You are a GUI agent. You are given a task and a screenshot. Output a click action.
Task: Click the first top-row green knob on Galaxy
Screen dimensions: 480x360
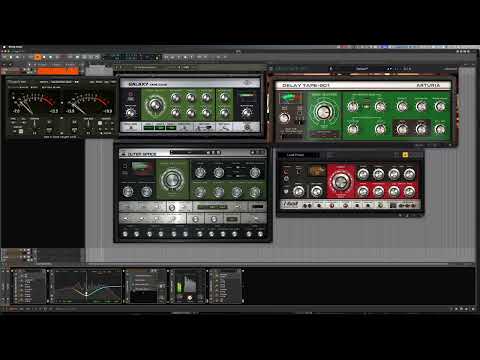[x=175, y=98]
